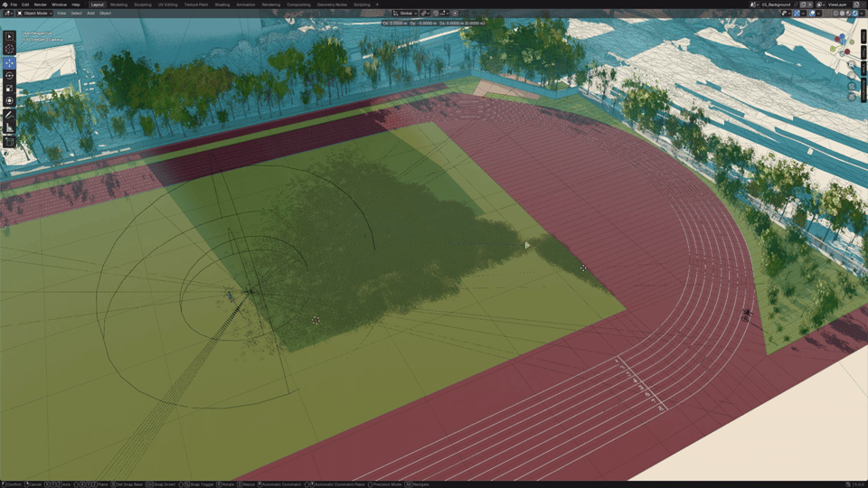
Task: Switch to material preview shading
Action: click(x=849, y=14)
